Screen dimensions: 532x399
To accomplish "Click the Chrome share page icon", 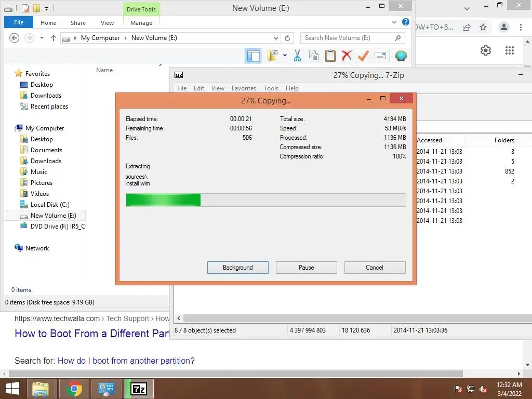I will tap(467, 27).
